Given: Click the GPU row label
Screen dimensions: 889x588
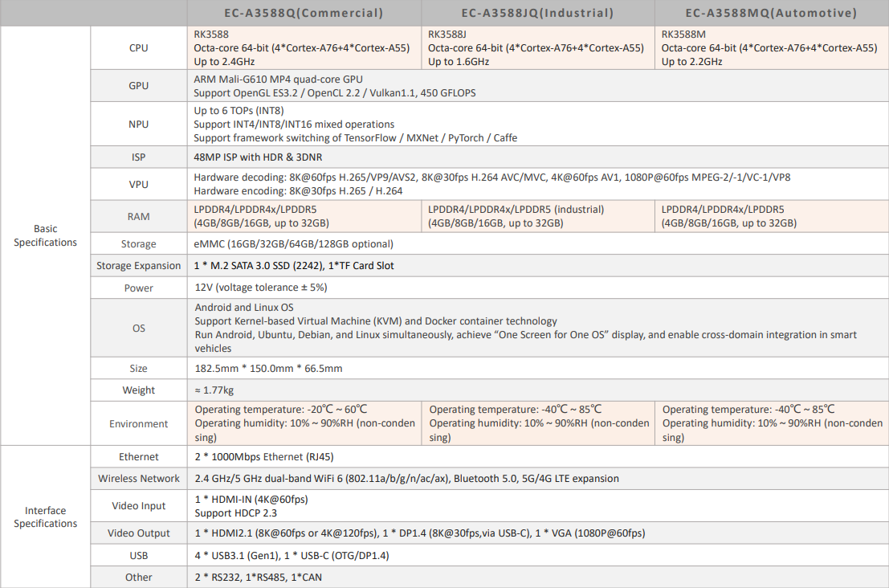Looking at the screenshot, I should [x=138, y=86].
